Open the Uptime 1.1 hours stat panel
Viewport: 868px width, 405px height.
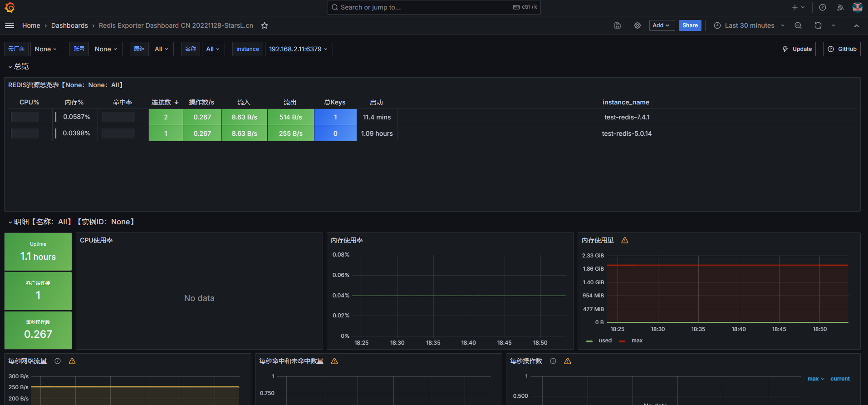(38, 252)
